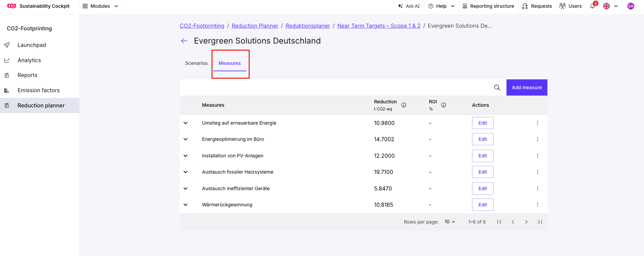
Task: Click the search magnifier icon
Action: 497,87
